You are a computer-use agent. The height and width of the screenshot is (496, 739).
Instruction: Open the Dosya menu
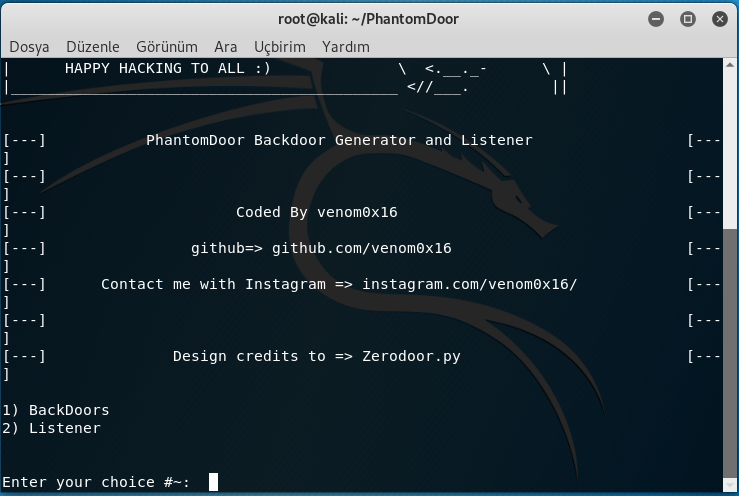29,47
